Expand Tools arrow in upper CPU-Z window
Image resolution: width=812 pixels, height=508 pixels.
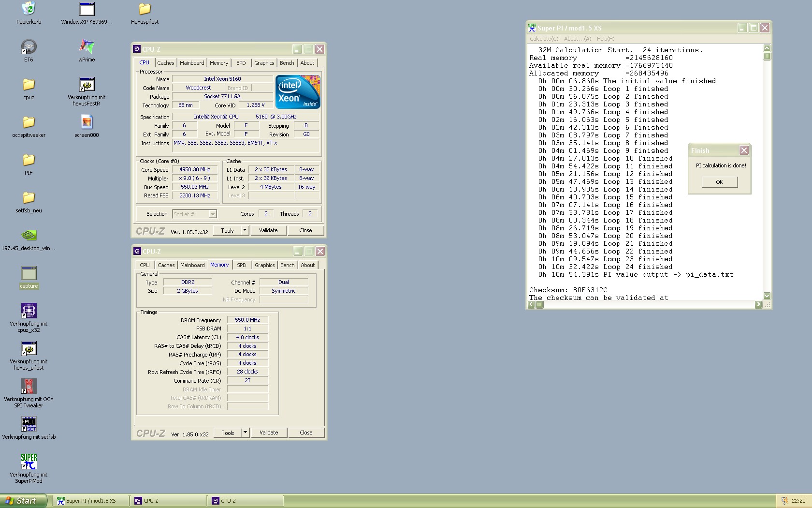245,230
